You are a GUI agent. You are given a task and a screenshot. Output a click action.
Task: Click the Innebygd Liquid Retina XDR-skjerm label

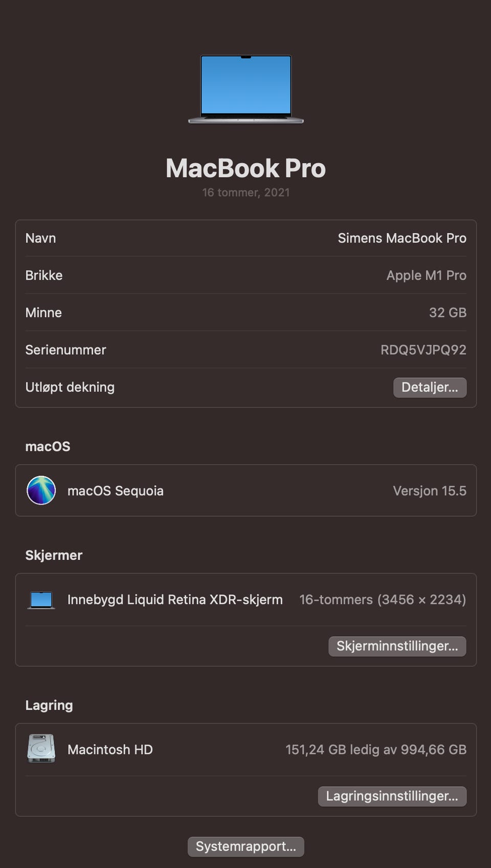click(175, 600)
